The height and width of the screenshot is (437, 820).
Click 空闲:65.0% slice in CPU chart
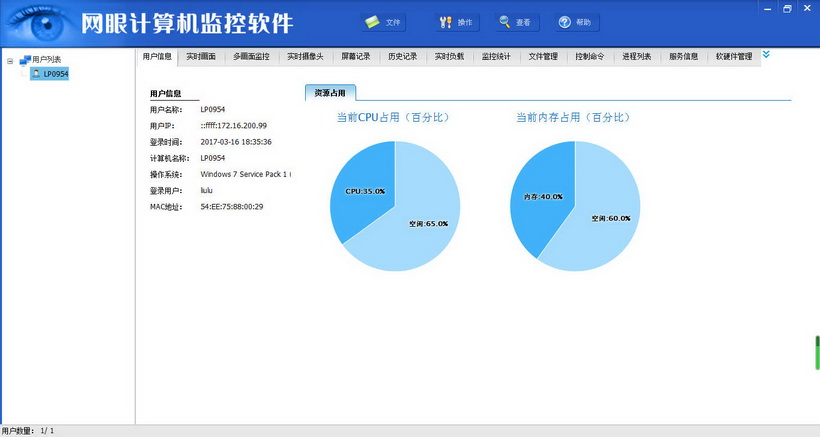[x=428, y=224]
